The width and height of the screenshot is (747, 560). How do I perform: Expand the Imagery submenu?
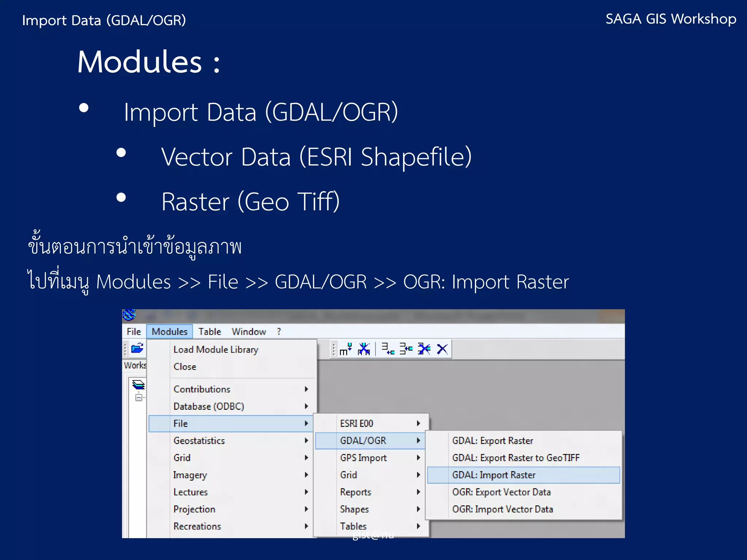(x=231, y=475)
